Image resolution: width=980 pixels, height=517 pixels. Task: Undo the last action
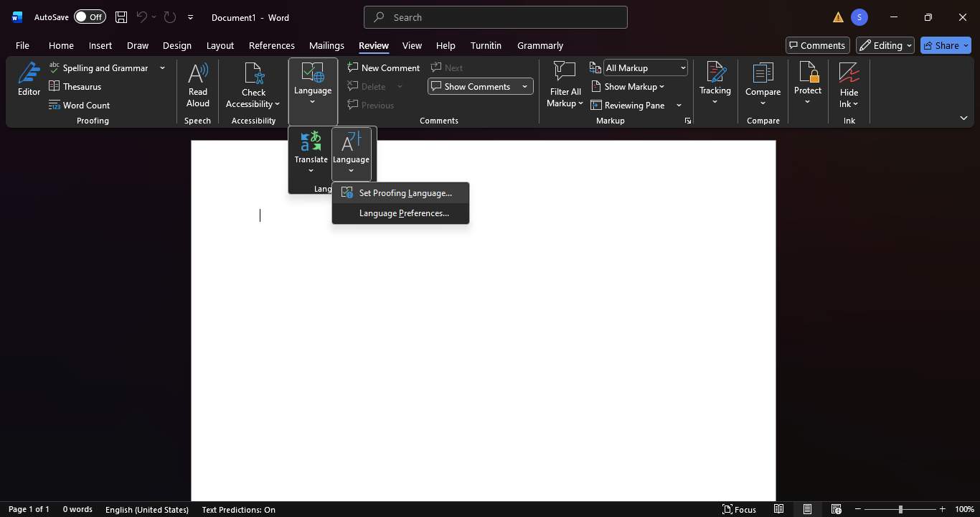pos(142,17)
